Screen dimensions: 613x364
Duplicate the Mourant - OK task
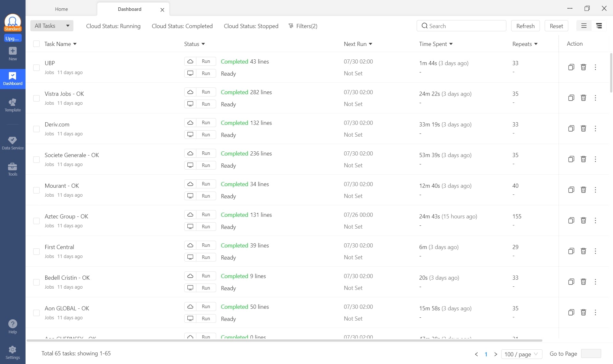(x=571, y=190)
